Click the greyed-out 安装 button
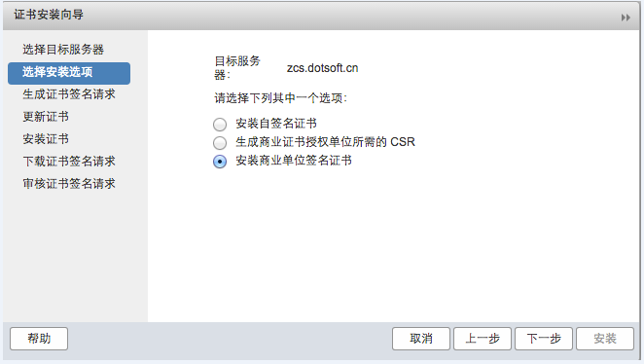This screenshot has height=364, width=644. (x=605, y=339)
